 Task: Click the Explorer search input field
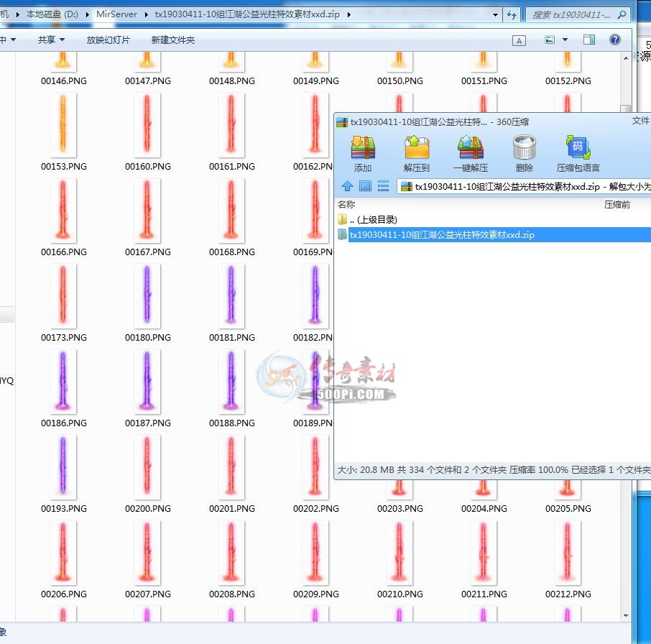point(571,15)
